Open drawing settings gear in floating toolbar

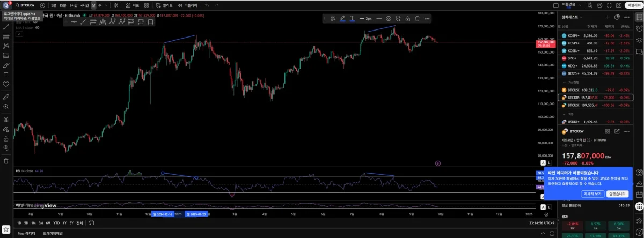pyautogui.click(x=389, y=18)
